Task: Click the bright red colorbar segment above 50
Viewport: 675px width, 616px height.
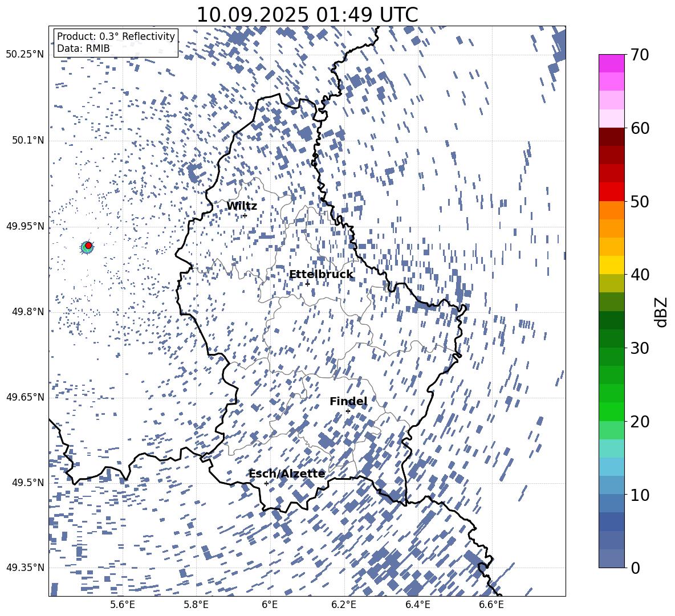Action: click(x=612, y=192)
